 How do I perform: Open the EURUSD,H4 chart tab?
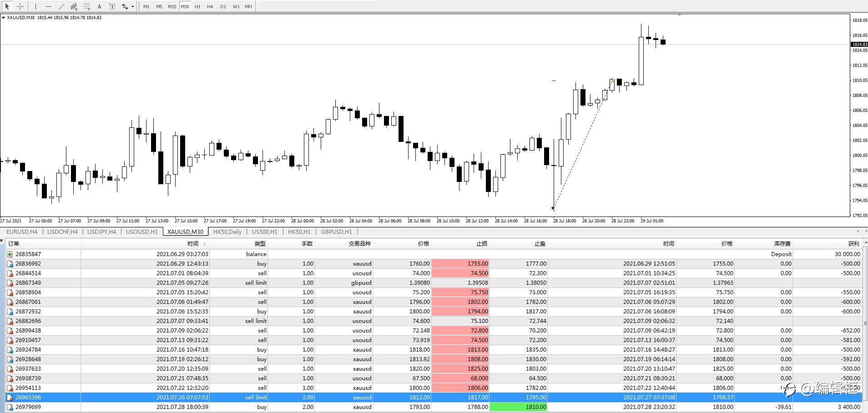(x=22, y=232)
